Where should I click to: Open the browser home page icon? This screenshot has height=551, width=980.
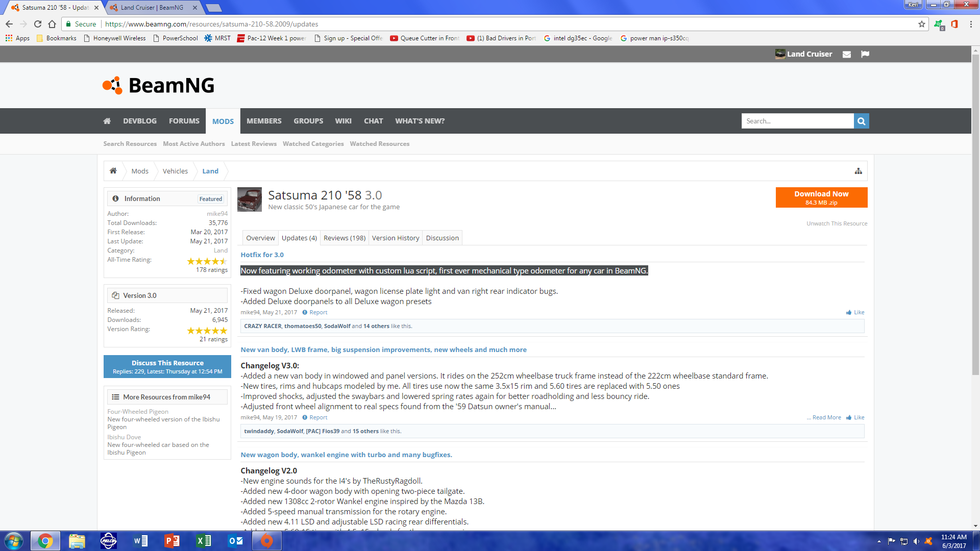point(52,24)
